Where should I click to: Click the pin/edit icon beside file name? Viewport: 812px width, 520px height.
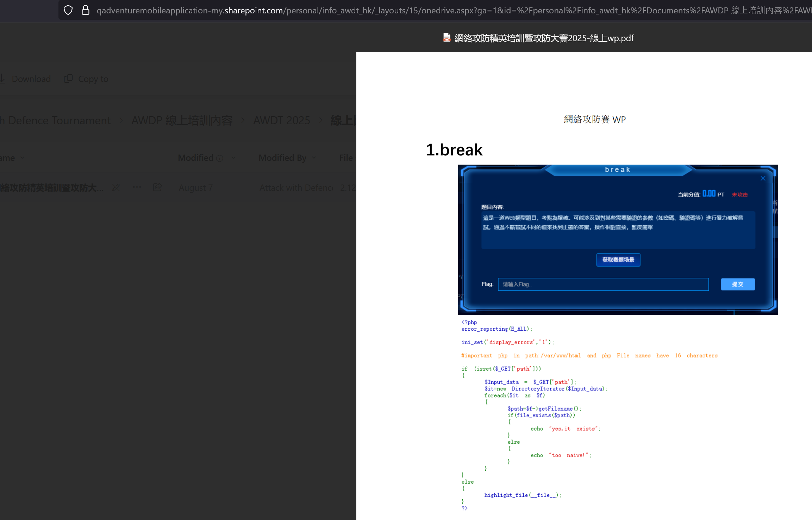116,188
